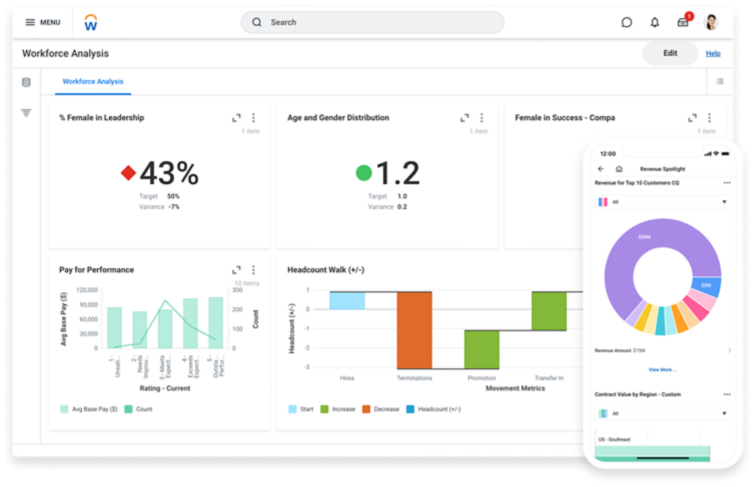Open the Help link
Viewport: 755px width, 487px height.
pos(713,53)
